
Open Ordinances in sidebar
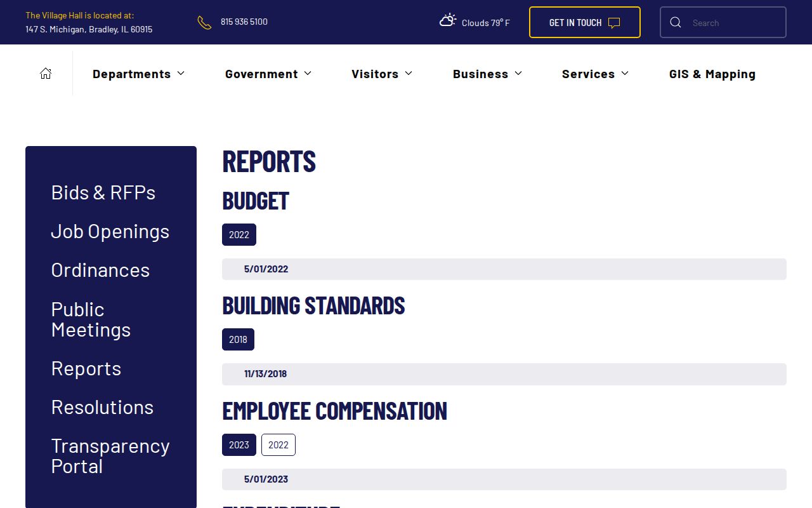[x=100, y=270]
